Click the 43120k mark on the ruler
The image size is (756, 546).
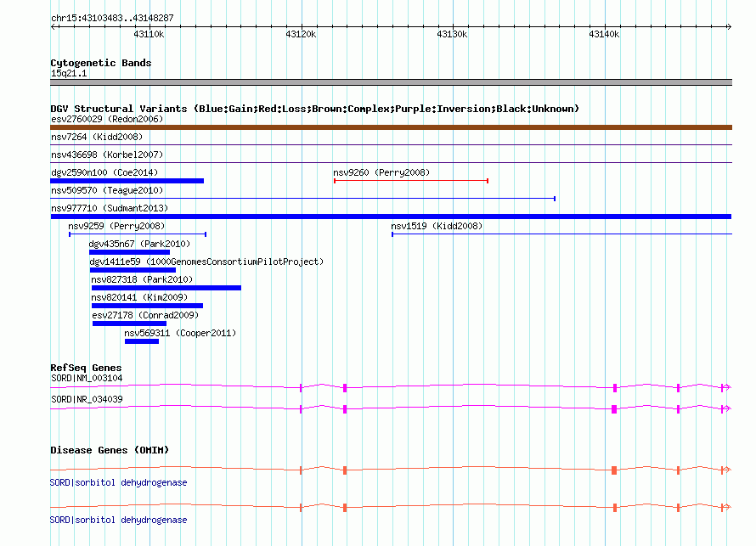[x=301, y=34]
